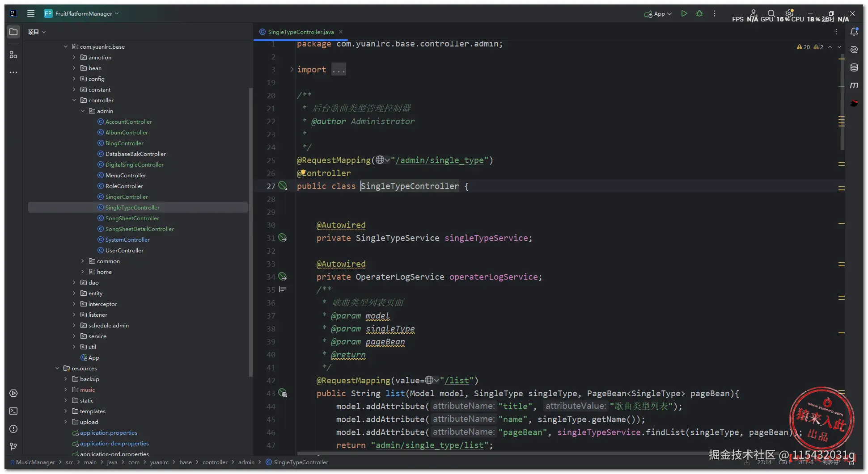Start debugging with the bug icon
Screen dimensions: 868x474
(x=699, y=13)
